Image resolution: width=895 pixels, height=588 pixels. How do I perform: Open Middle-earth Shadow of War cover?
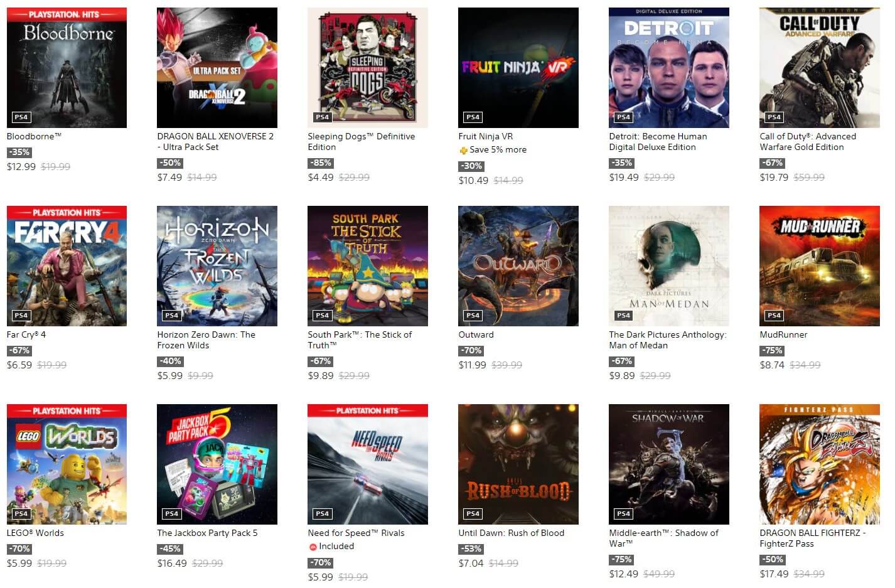tap(669, 464)
